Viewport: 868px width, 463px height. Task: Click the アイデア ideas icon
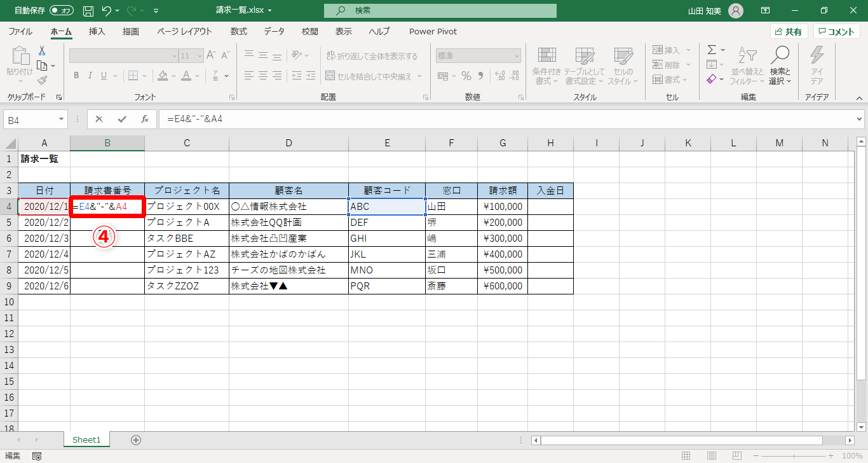coord(817,66)
